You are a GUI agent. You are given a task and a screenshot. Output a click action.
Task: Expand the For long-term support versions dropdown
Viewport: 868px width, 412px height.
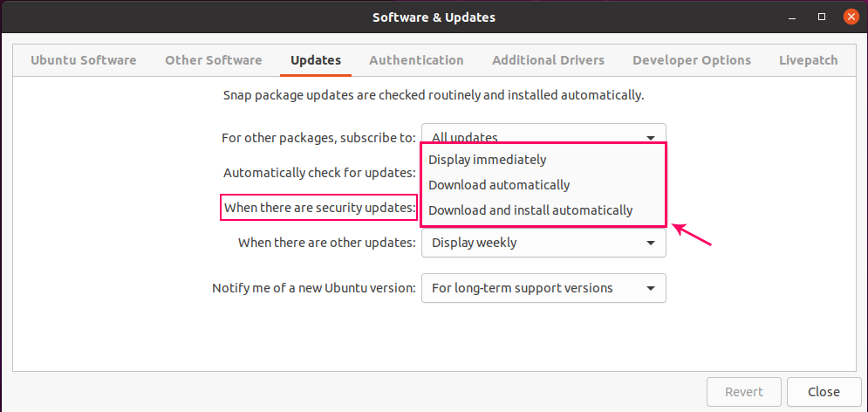click(x=543, y=288)
